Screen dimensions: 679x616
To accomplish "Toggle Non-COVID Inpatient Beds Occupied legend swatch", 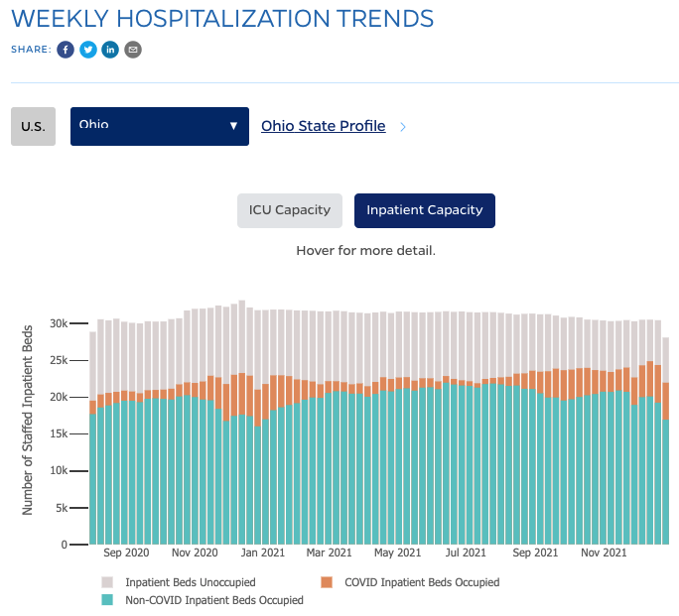I will click(x=107, y=600).
